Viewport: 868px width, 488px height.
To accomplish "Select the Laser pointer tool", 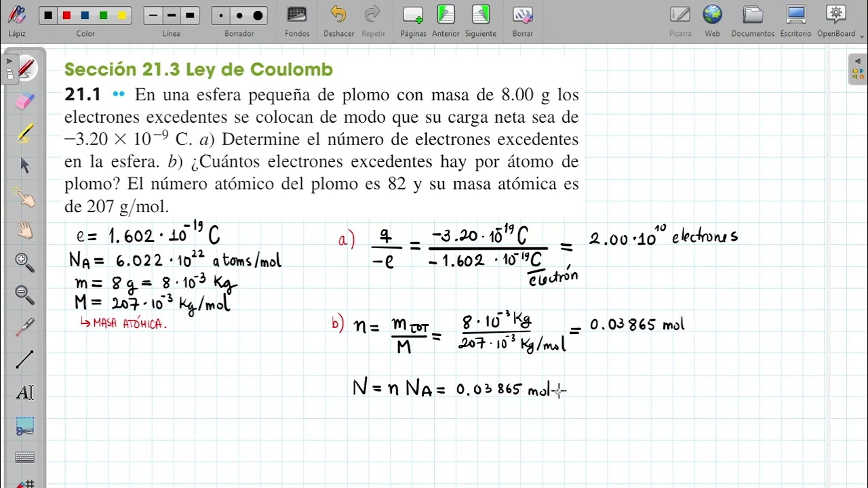I will click(x=25, y=327).
